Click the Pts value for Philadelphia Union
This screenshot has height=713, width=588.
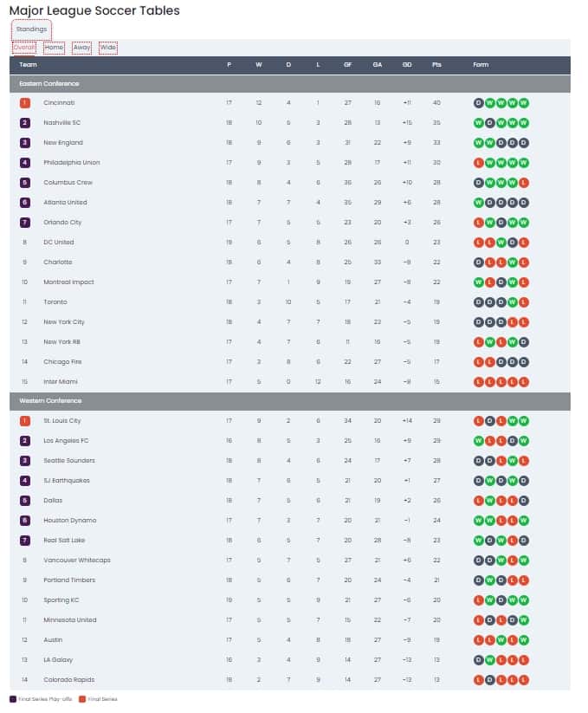click(436, 163)
